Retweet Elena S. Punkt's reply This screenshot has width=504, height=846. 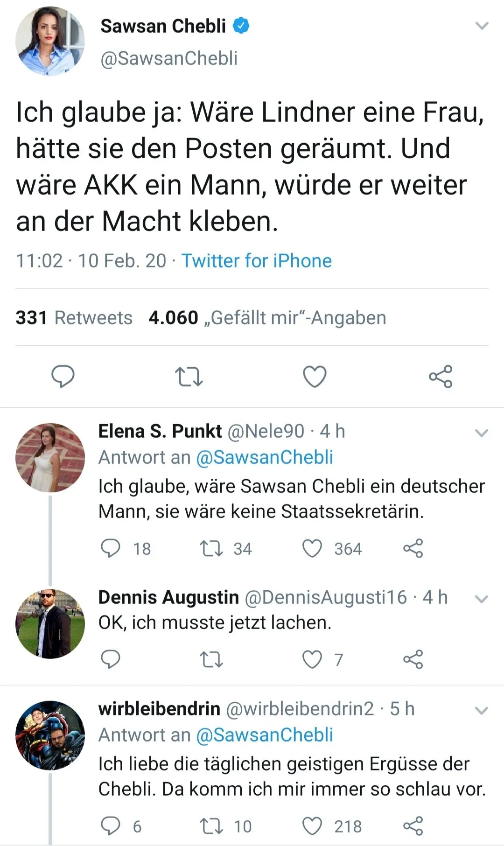click(211, 549)
